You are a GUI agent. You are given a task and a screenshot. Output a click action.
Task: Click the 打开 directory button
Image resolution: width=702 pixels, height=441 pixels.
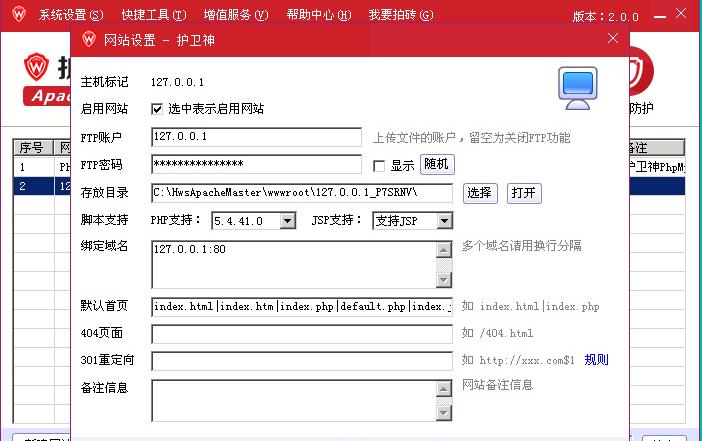click(524, 193)
